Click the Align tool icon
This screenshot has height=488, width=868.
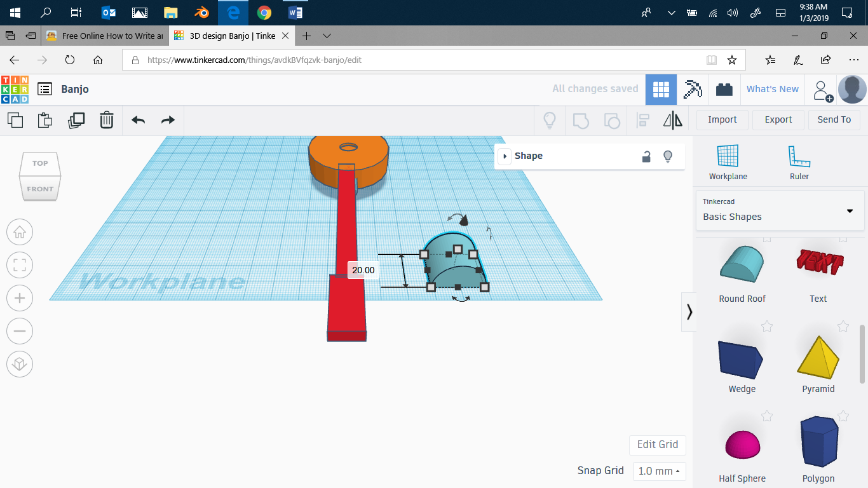click(643, 119)
